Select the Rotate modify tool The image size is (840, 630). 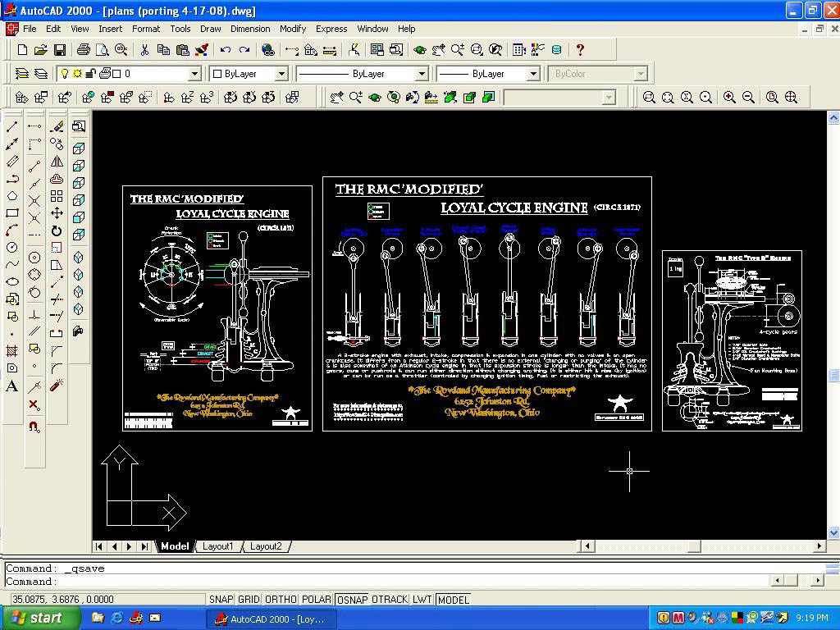click(x=57, y=231)
